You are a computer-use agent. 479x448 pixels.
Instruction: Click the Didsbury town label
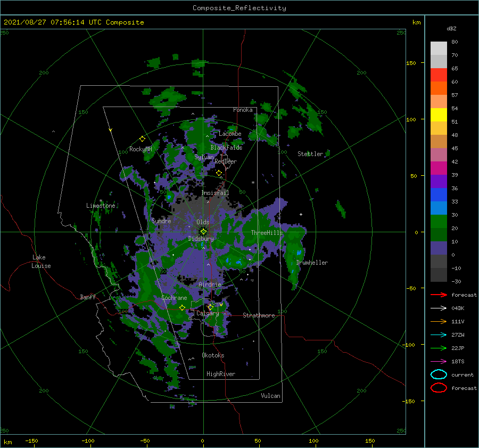[201, 239]
